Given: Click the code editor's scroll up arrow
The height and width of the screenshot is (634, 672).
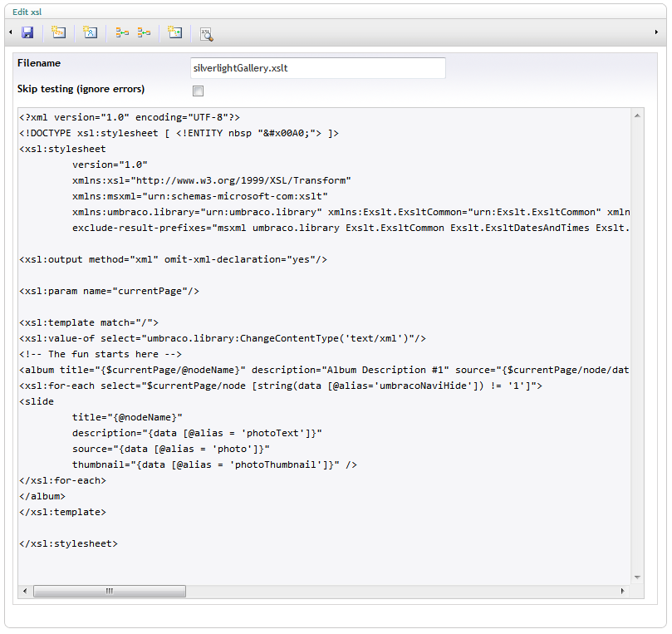Looking at the screenshot, I should click(637, 115).
